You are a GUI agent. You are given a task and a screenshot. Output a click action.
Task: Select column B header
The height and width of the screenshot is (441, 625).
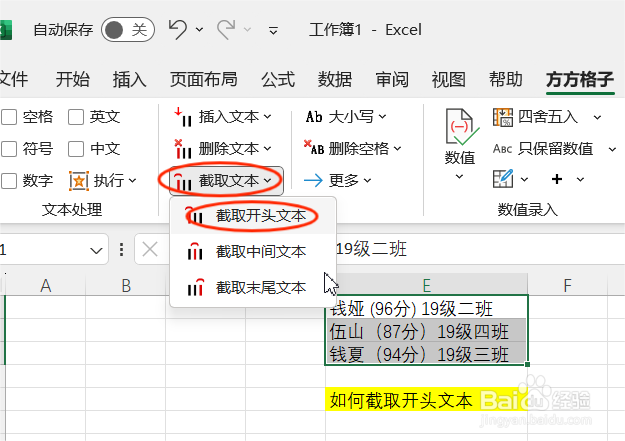click(126, 285)
